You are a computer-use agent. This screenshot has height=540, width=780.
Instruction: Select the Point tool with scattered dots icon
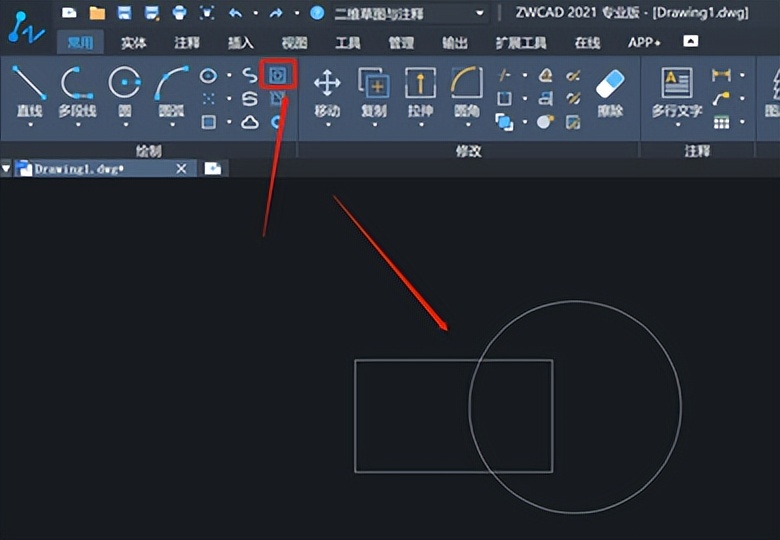pos(208,98)
